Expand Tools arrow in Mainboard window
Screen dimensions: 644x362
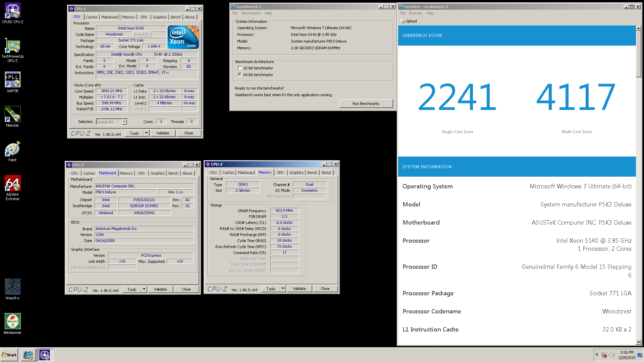click(144, 289)
